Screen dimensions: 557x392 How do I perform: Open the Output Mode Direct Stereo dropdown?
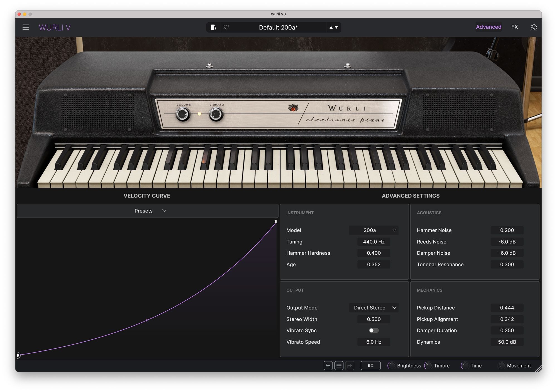pyautogui.click(x=374, y=308)
